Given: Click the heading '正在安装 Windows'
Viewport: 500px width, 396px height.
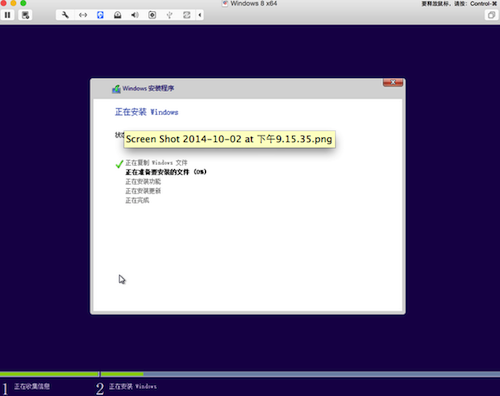Looking at the screenshot, I should pos(147,112).
